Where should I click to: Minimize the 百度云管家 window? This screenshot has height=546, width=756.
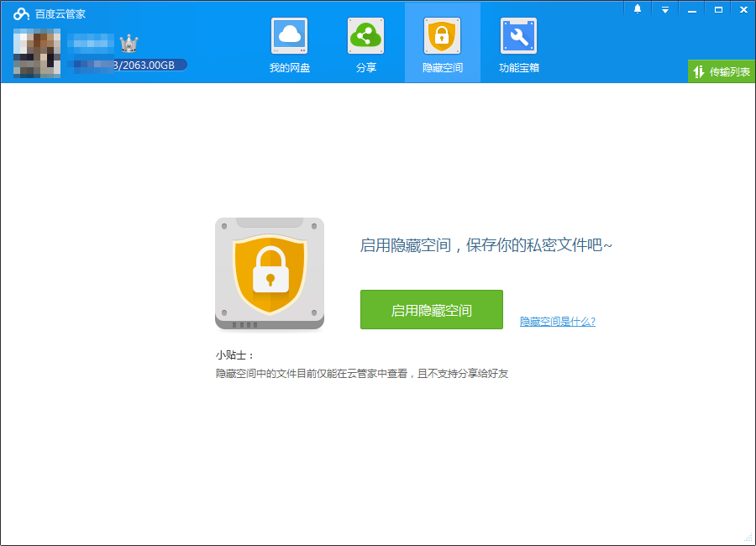(692, 9)
